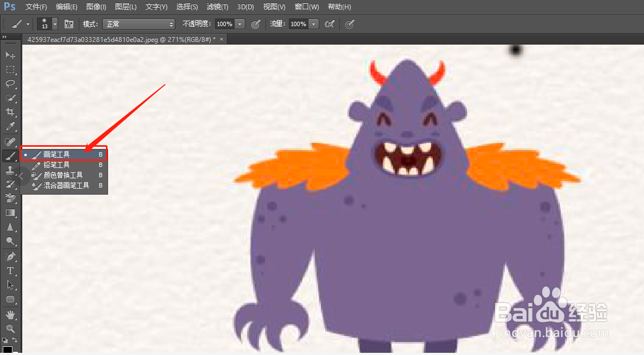This screenshot has height=355, width=644.
Task: Select the History Brush tool
Action: tap(10, 184)
